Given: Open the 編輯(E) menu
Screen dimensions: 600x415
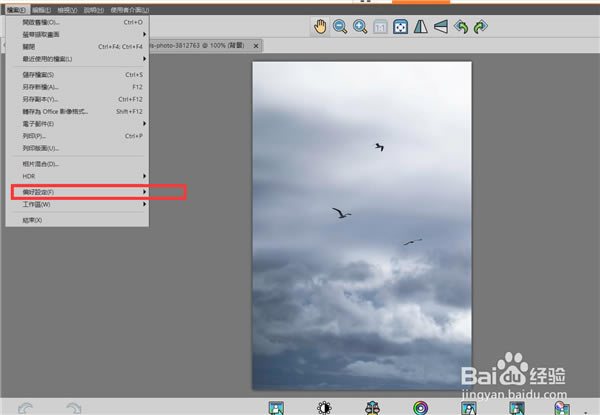Looking at the screenshot, I should click(x=41, y=10).
